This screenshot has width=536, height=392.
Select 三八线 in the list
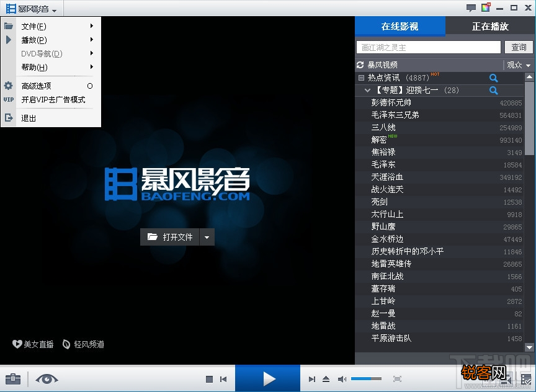point(440,128)
